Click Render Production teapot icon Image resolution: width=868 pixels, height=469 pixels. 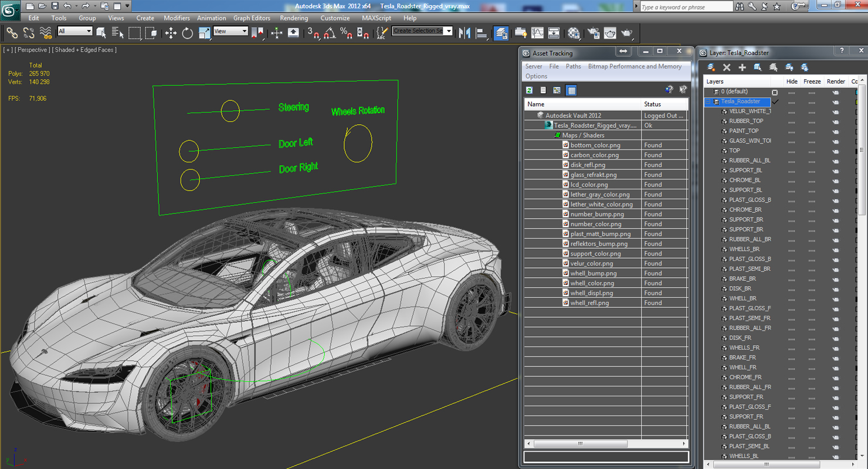627,33
